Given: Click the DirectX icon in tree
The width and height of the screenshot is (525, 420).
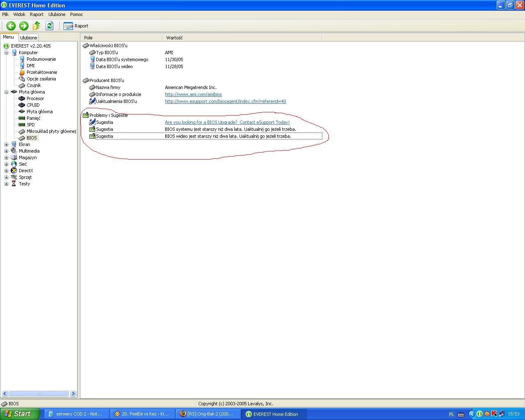Looking at the screenshot, I should tap(14, 171).
